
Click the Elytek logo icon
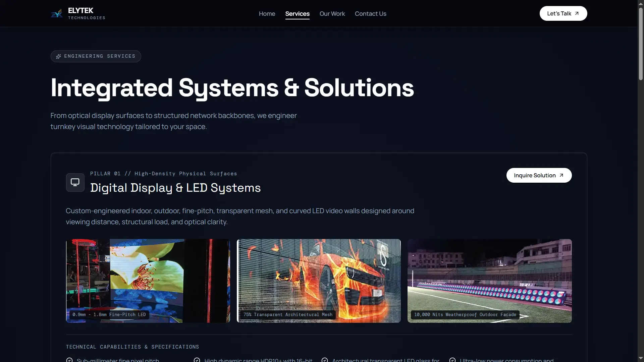(x=57, y=13)
